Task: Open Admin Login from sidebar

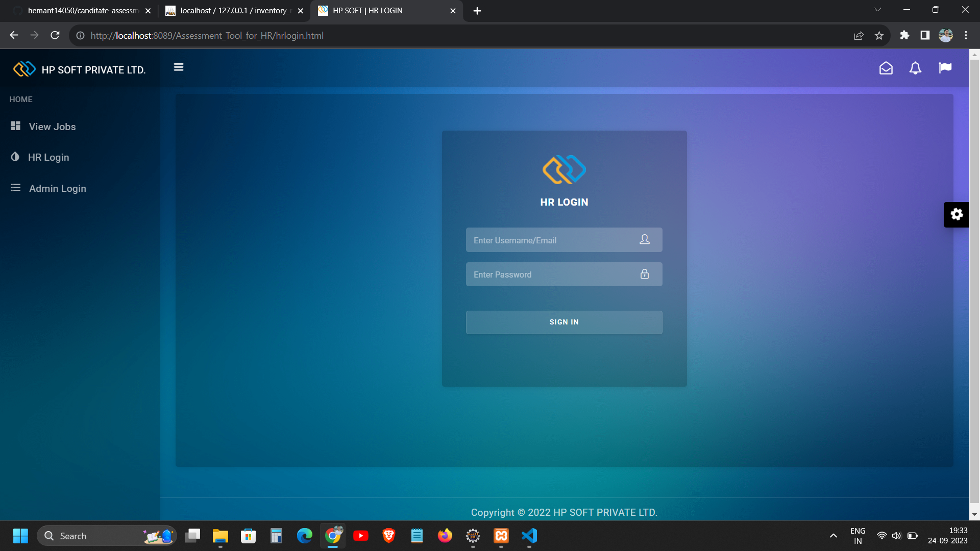Action: 57,188
